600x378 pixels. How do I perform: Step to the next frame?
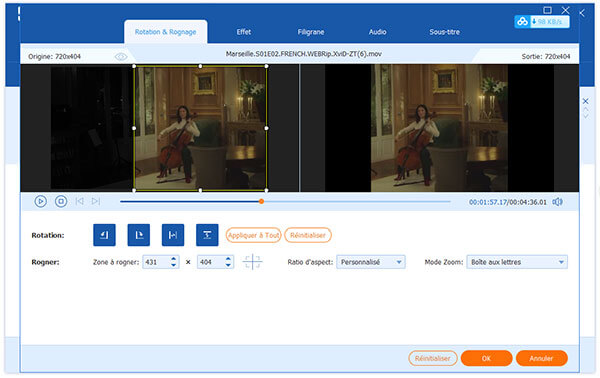[x=96, y=201]
